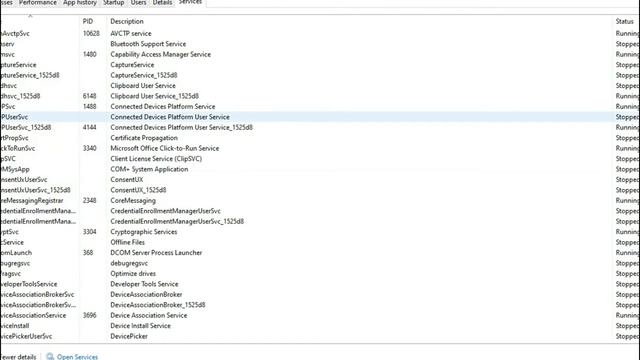Click PID 1488 cell
640x360 pixels.
89,107
